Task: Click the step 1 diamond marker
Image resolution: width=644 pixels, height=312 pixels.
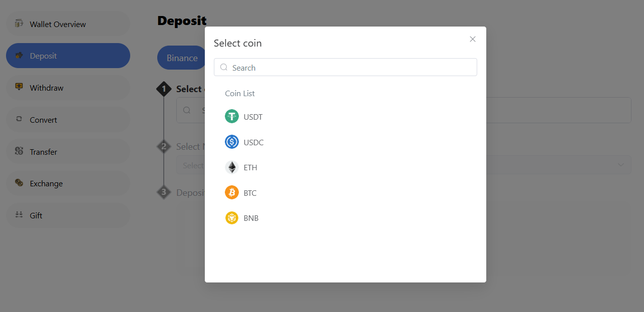Action: coord(164,89)
